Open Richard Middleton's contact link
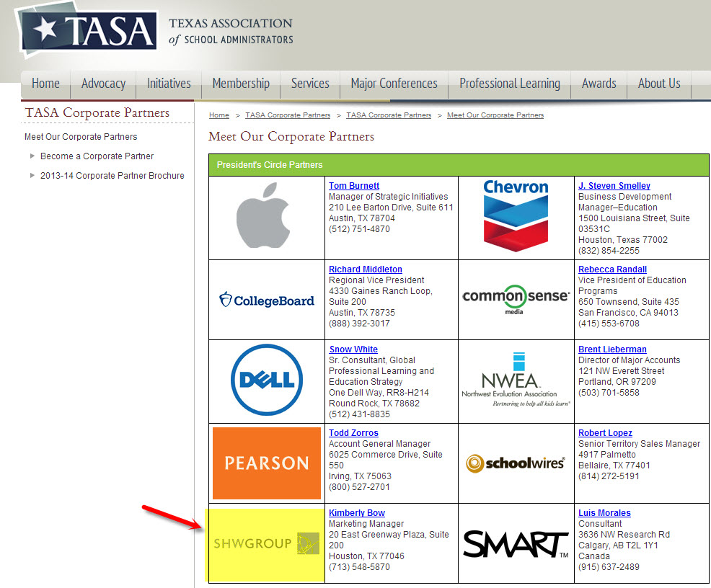 coord(366,269)
